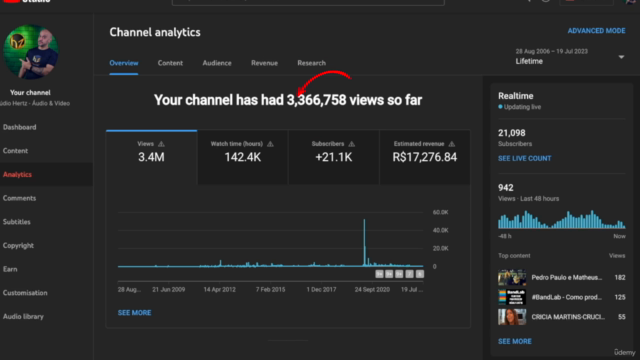This screenshot has height=360, width=640.
Task: Click the 21,098 subscribers count
Action: click(511, 133)
